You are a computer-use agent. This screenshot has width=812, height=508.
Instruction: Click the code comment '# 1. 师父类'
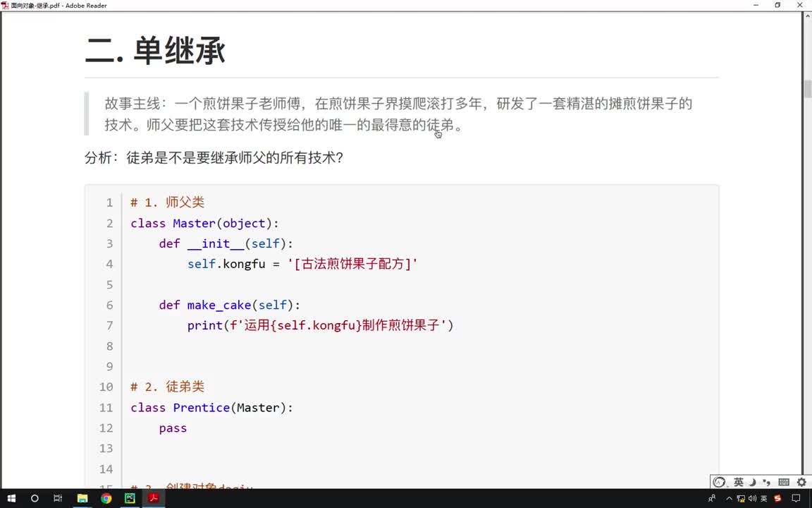click(x=167, y=202)
